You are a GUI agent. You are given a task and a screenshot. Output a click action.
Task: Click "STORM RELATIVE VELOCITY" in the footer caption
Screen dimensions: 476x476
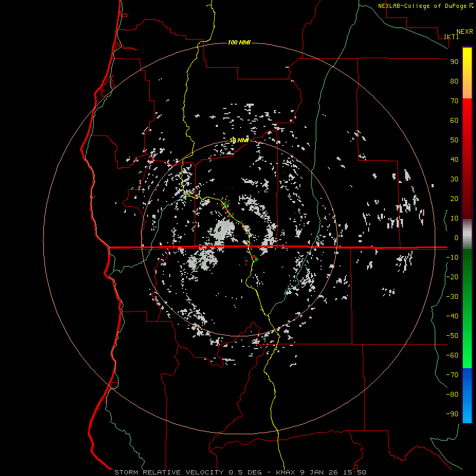pyautogui.click(x=169, y=472)
